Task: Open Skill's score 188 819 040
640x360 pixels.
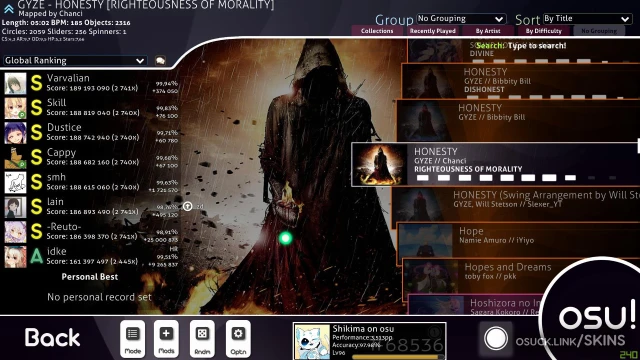Action: click(92, 108)
